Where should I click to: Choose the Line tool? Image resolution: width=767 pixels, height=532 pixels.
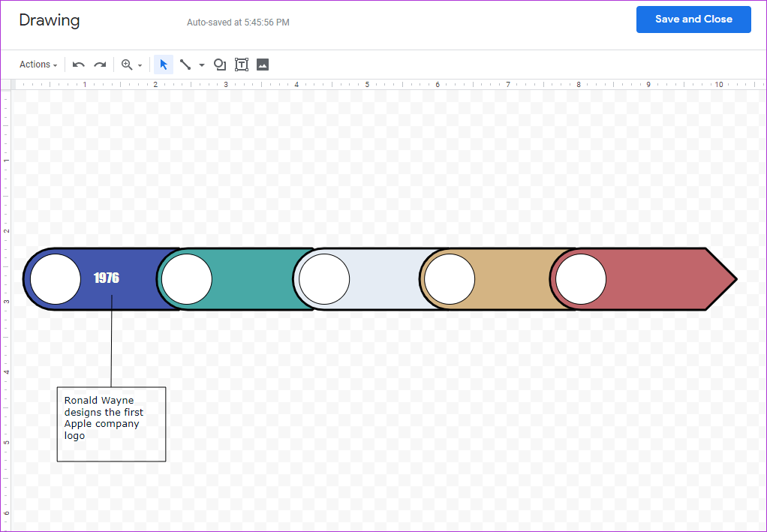(185, 65)
